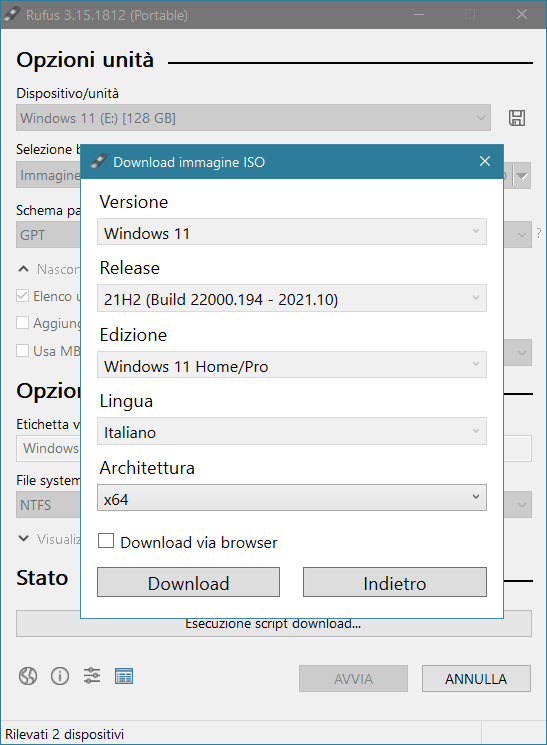The image size is (547, 745).
Task: Close the Download immagine ISO dialog
Action: click(x=485, y=162)
